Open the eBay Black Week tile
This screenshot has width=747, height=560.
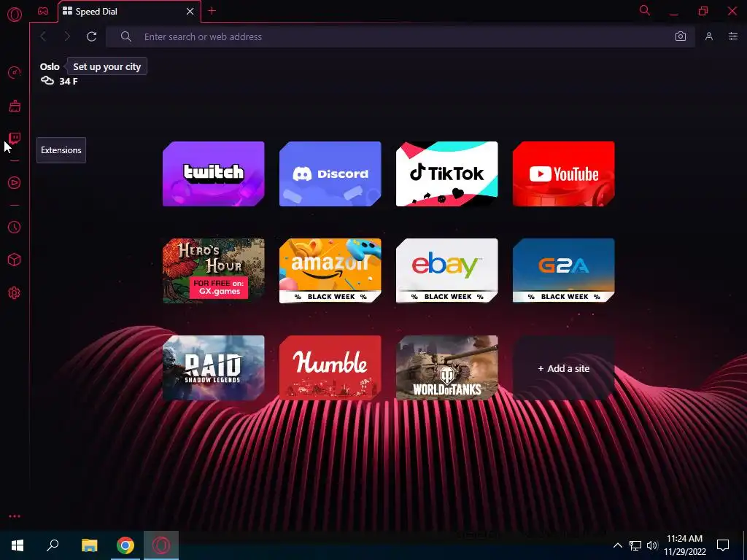(447, 271)
